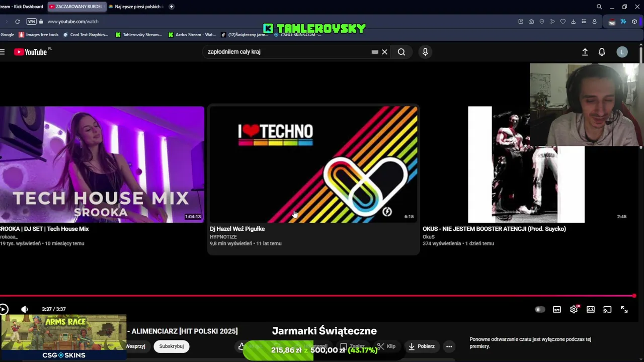Switch to theater mode in player
The image size is (644, 362).
(x=591, y=309)
